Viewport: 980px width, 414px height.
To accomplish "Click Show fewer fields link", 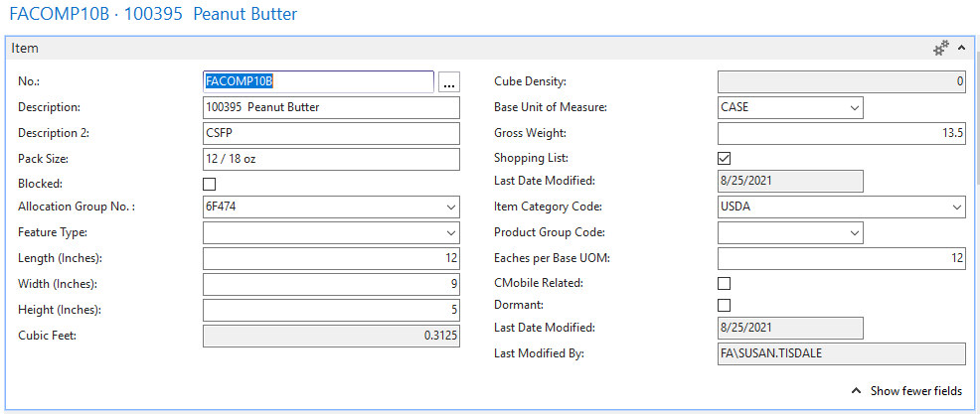I will (x=906, y=391).
